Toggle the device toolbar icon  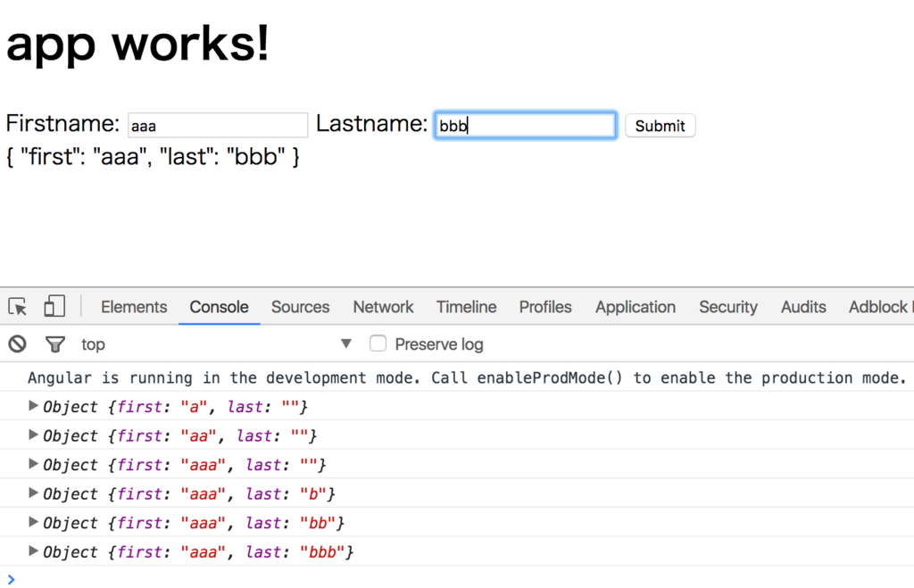pyautogui.click(x=54, y=307)
